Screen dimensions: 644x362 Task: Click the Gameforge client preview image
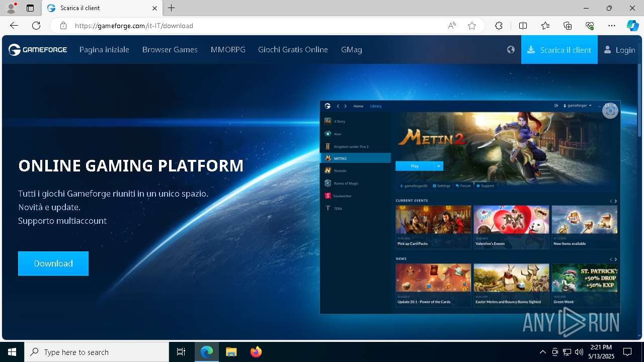[470, 207]
